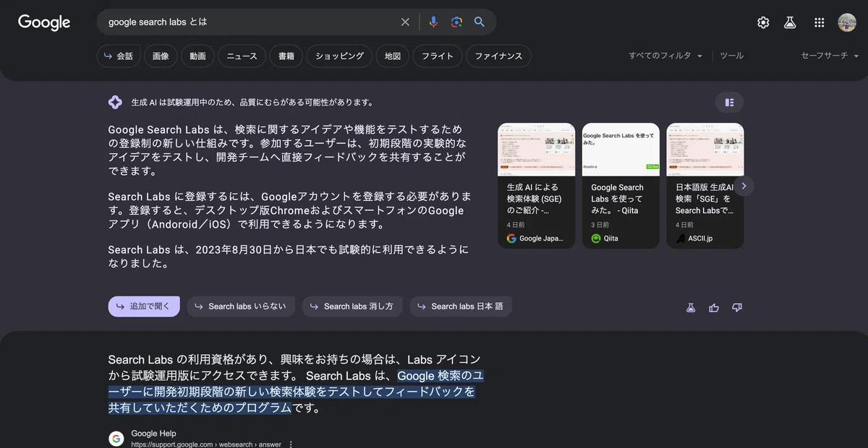Expand the セーフサーチ dropdown
The height and width of the screenshot is (448, 868).
coord(830,56)
